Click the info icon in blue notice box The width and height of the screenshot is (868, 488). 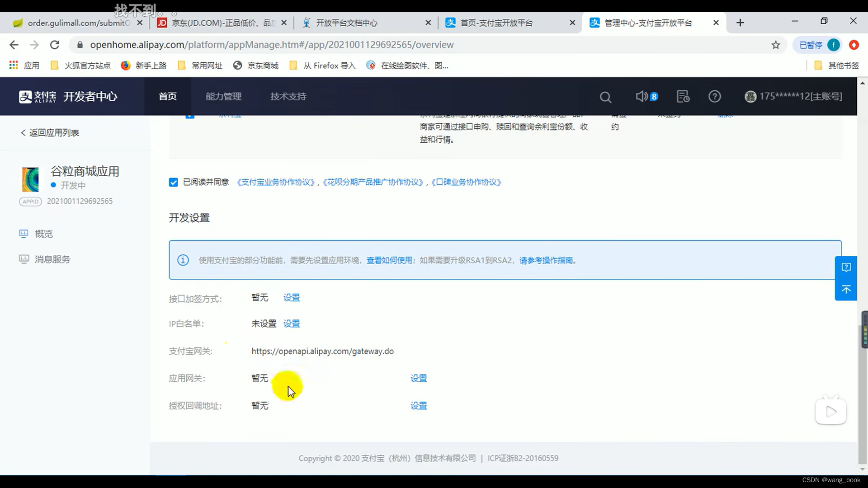pos(183,260)
